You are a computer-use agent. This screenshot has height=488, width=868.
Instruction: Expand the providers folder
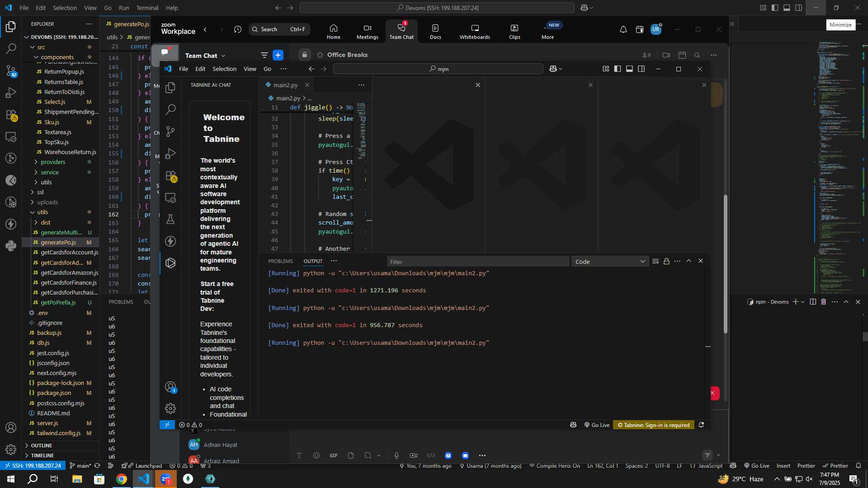[x=53, y=162]
